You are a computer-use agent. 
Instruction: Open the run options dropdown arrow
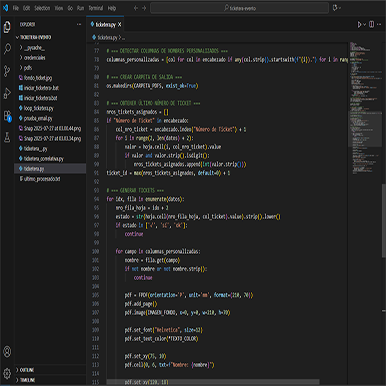(x=364, y=24)
